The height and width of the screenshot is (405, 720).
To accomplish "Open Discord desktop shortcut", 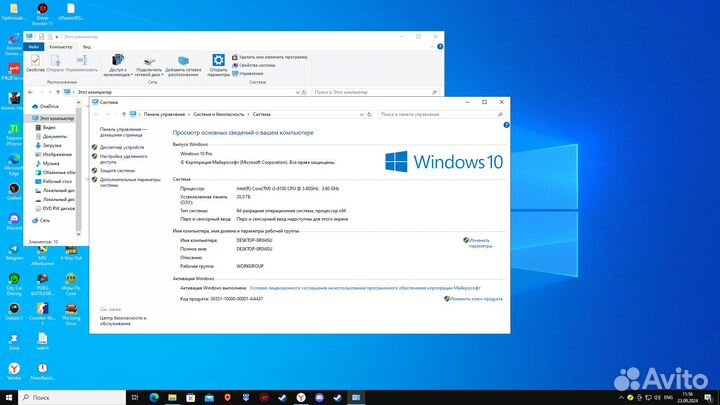I will [14, 222].
